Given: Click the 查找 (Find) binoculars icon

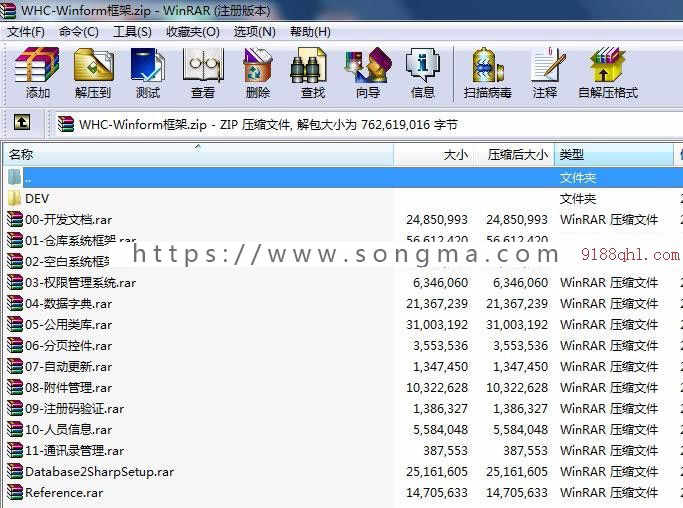Looking at the screenshot, I should tap(308, 65).
